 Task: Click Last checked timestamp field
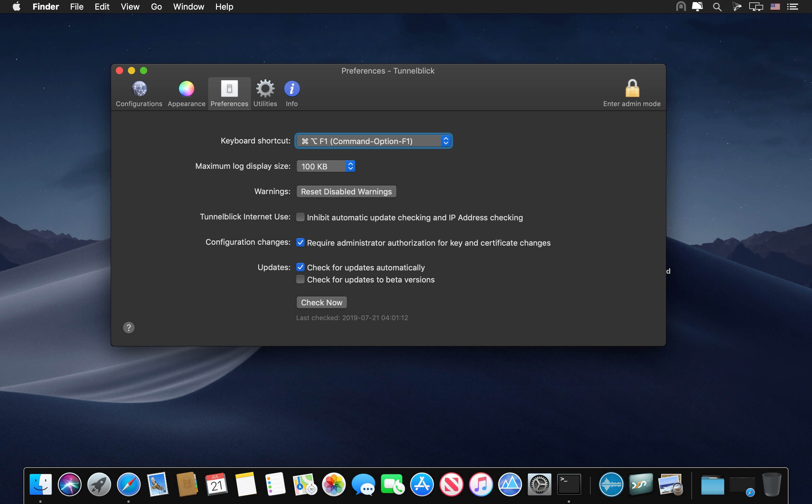point(351,317)
